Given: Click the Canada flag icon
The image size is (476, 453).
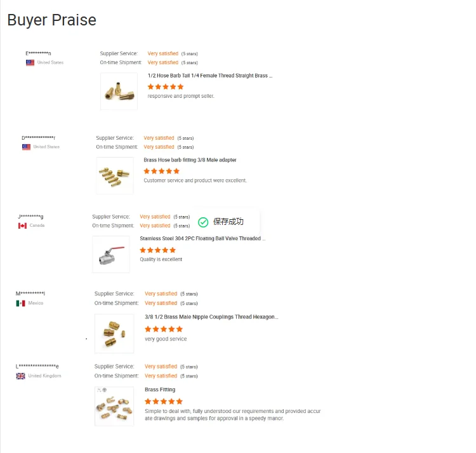Looking at the screenshot, I should [x=22, y=226].
